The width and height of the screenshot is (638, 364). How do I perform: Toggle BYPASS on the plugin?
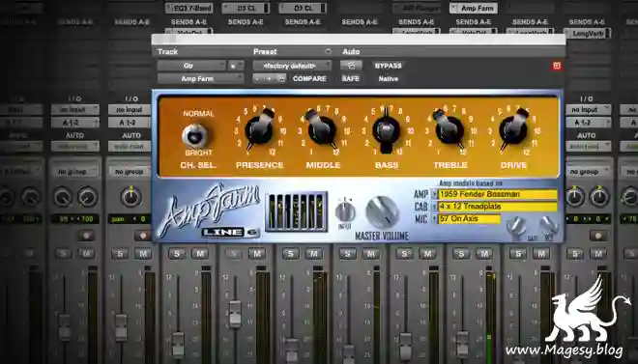[388, 66]
